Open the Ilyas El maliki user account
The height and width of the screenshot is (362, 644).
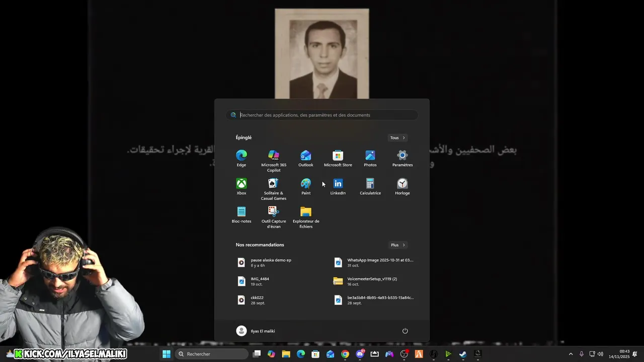click(x=256, y=331)
